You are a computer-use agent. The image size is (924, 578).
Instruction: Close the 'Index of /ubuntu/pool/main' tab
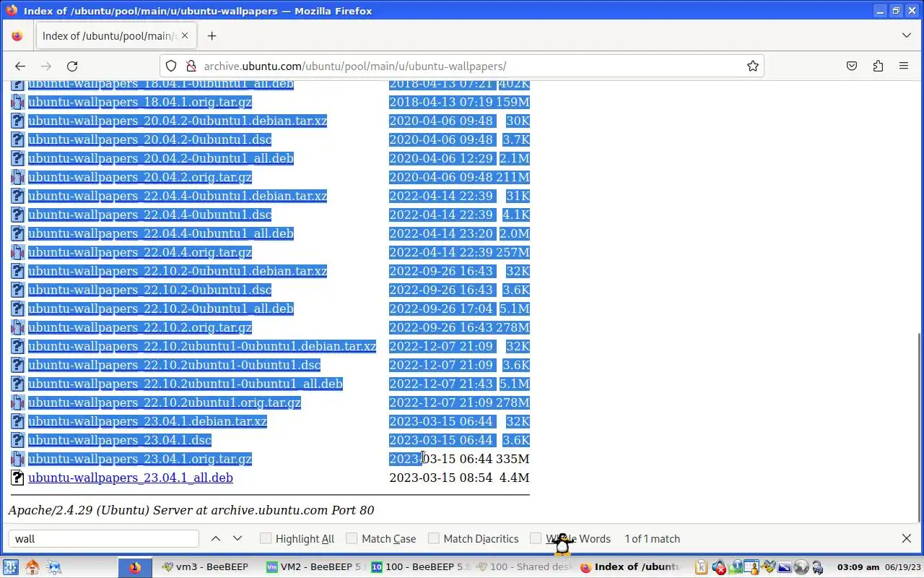click(184, 35)
